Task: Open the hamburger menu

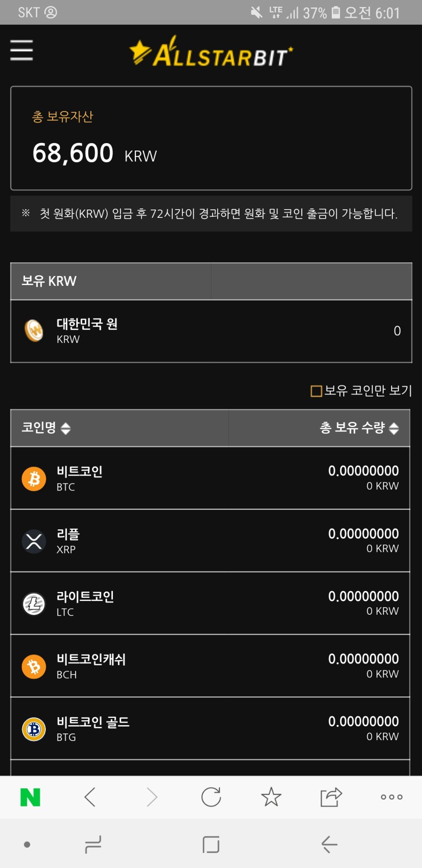Action: [21, 50]
